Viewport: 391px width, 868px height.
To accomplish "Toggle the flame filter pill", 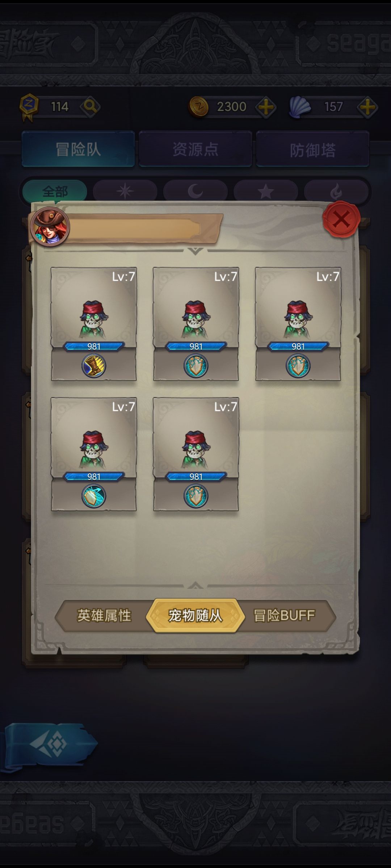I will pos(336,191).
